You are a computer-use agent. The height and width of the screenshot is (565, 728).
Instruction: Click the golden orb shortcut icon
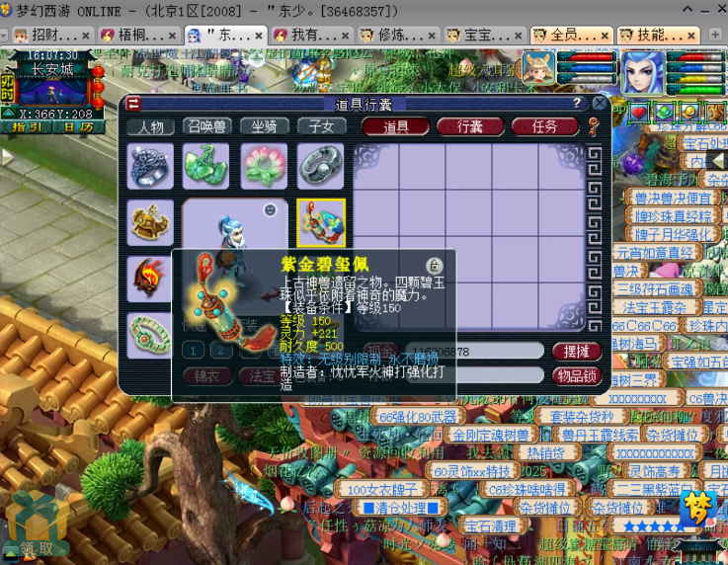[x=689, y=113]
